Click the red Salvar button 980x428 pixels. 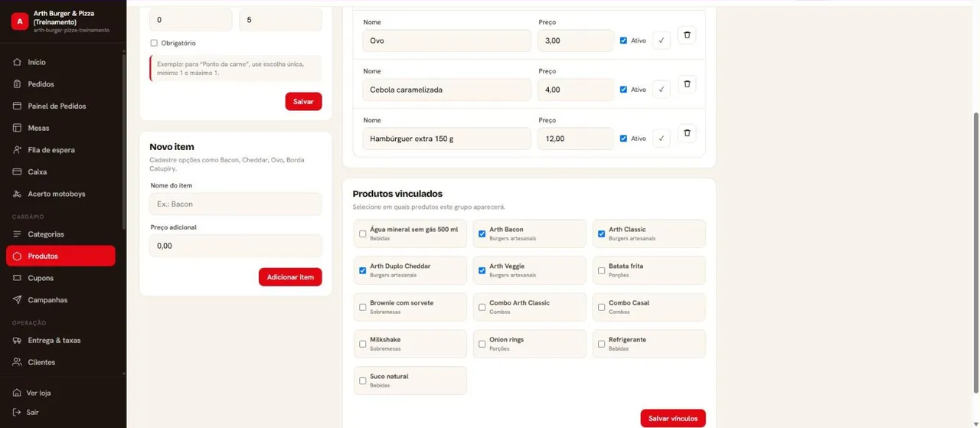tap(303, 101)
